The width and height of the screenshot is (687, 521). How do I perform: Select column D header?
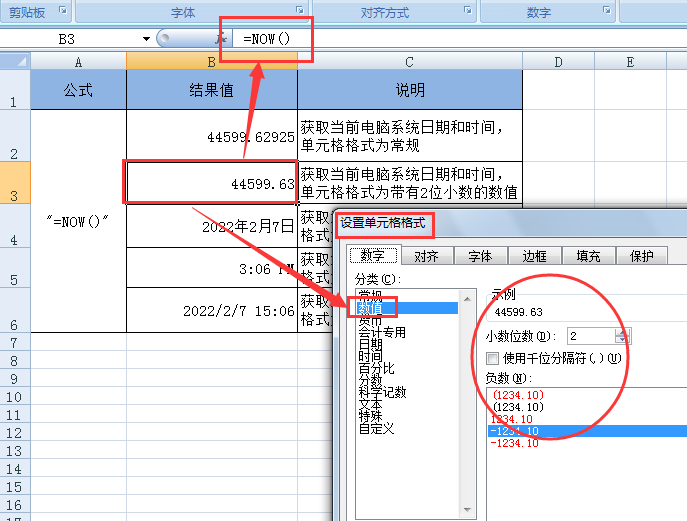[558, 62]
